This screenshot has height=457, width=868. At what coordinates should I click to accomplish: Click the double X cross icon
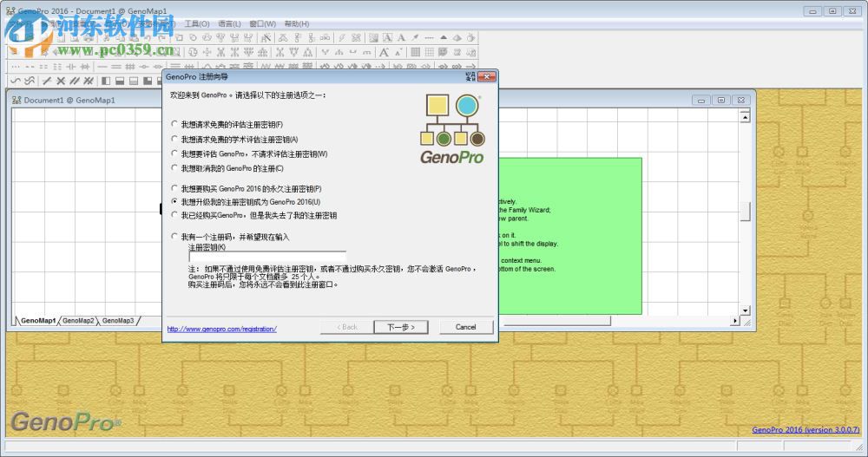89,81
